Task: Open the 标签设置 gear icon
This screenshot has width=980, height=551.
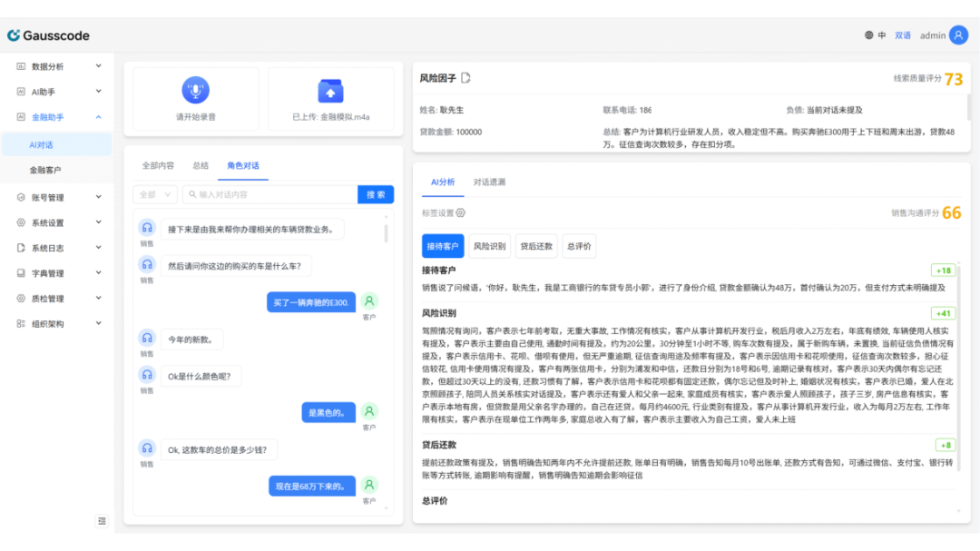Action: click(461, 213)
